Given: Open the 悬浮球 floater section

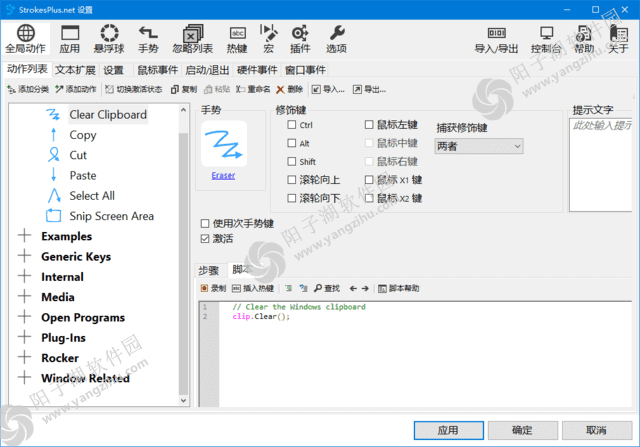Looking at the screenshot, I should point(109,39).
